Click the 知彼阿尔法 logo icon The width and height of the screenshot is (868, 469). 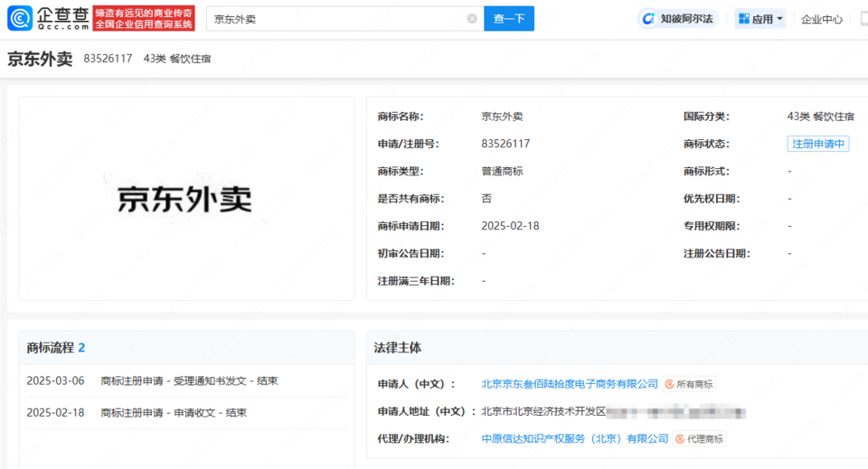648,19
